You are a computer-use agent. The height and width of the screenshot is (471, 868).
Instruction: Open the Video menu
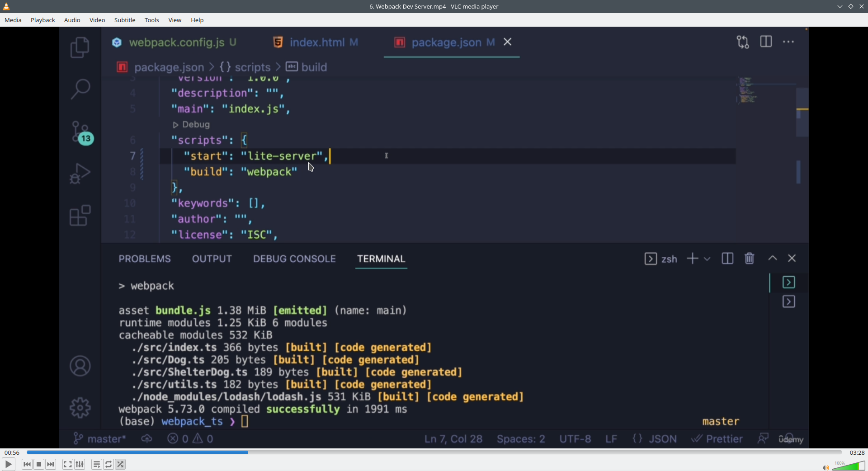point(97,20)
